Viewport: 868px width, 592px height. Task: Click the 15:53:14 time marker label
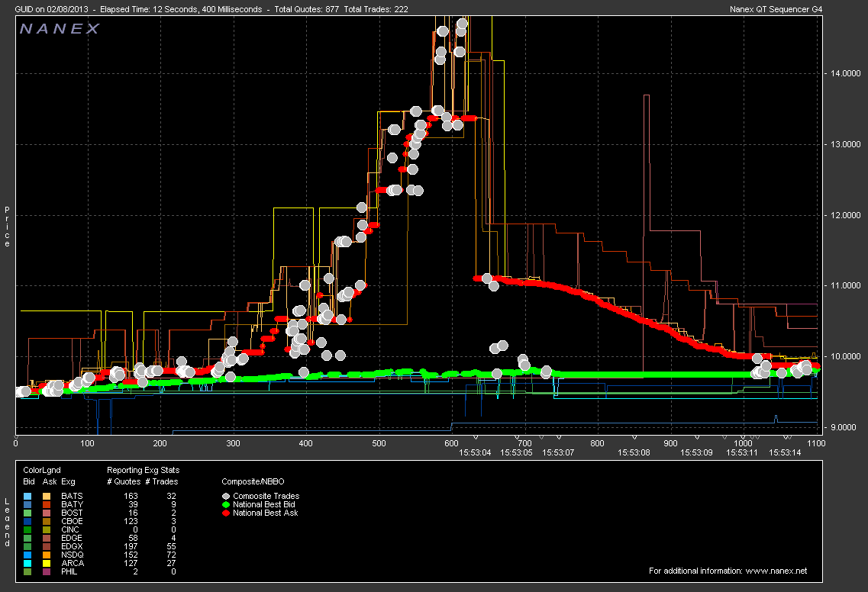tap(785, 452)
